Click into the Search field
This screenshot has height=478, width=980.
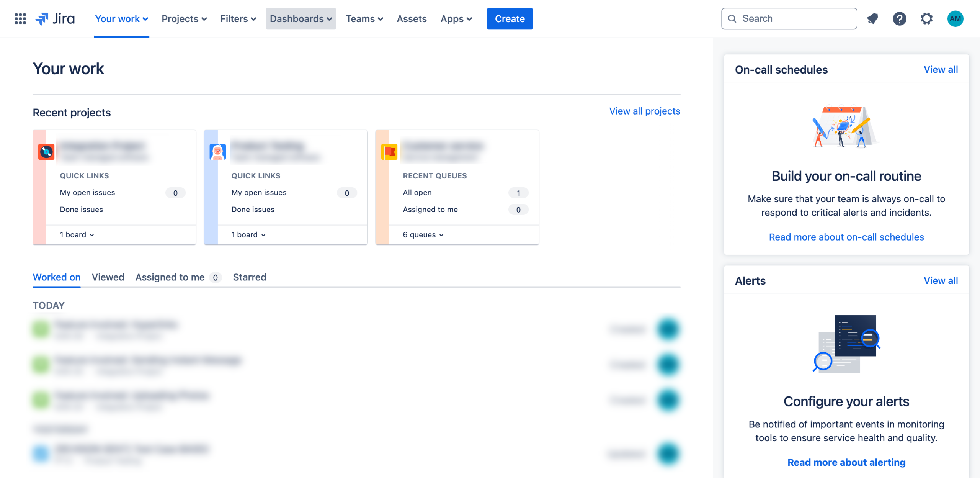tap(794, 19)
